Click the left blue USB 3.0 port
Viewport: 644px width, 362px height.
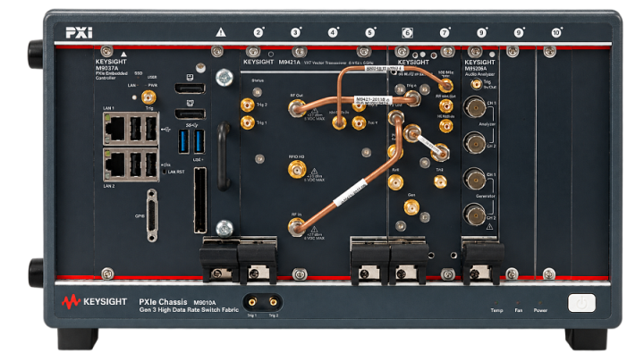pyautogui.click(x=183, y=141)
